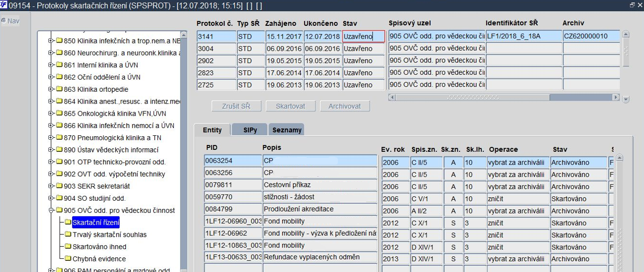This screenshot has height=272, width=644.
Task: Click Ev. rok 2013 field
Action: pyautogui.click(x=395, y=259)
